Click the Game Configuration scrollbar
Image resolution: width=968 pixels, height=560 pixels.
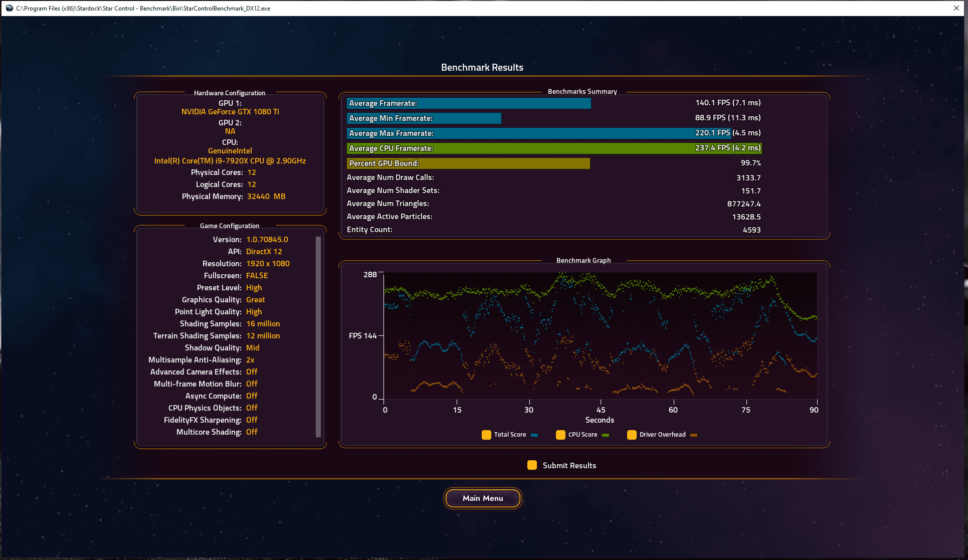(x=318, y=336)
